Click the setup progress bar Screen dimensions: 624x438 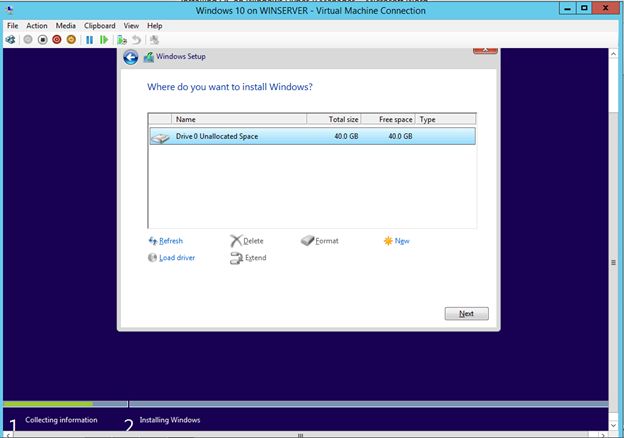point(305,404)
